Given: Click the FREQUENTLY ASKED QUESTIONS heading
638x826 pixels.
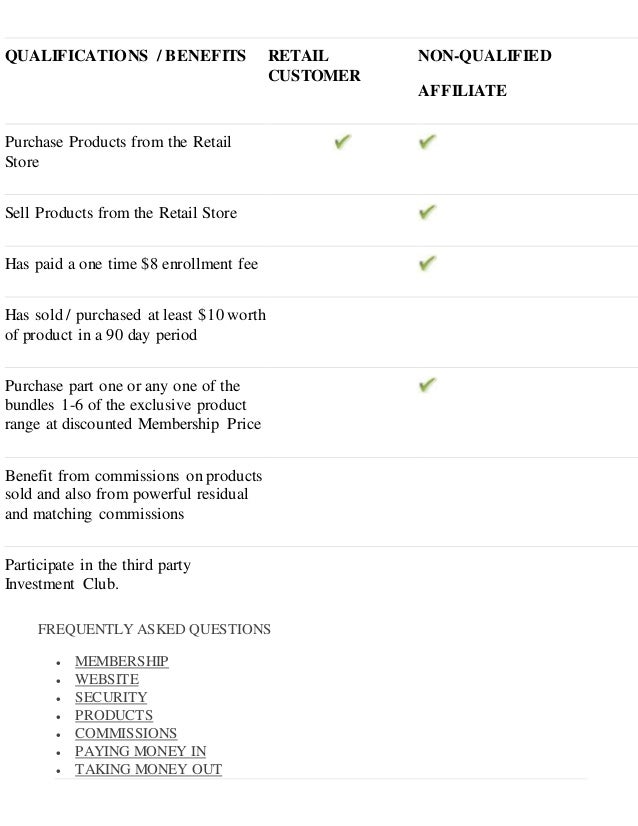Looking at the screenshot, I should click(x=154, y=629).
